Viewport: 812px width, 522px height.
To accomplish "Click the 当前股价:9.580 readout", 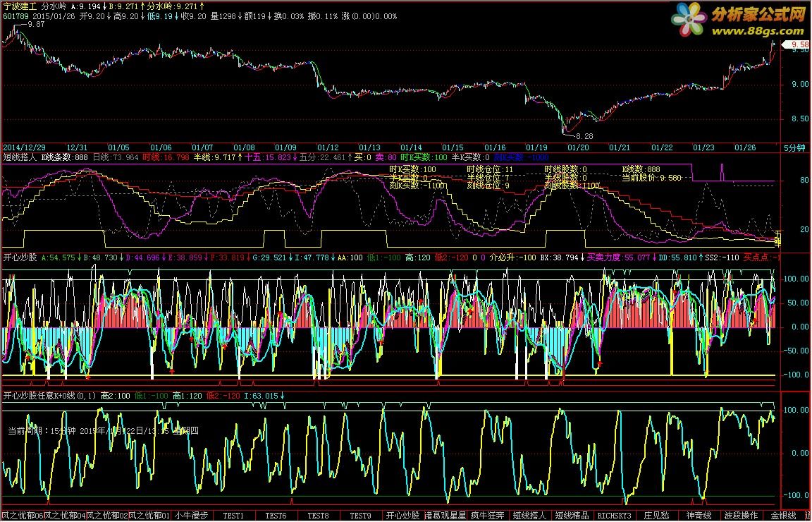I will [x=651, y=178].
